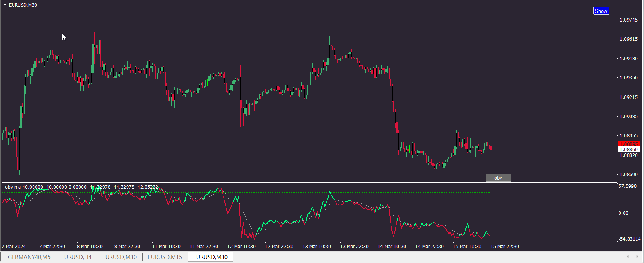Screen dimensions: 644x263
Task: Click the 7 Mar 2024 date label
Action: pos(14,247)
